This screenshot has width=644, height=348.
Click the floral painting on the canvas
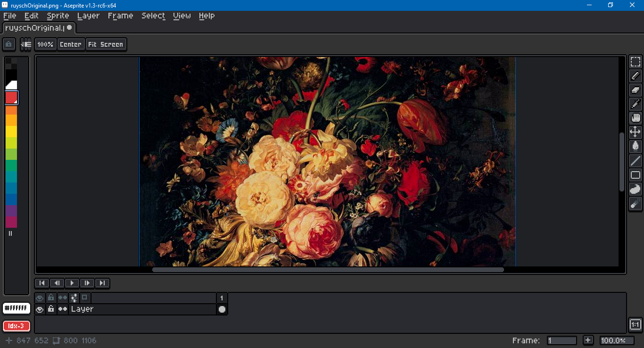(328, 162)
